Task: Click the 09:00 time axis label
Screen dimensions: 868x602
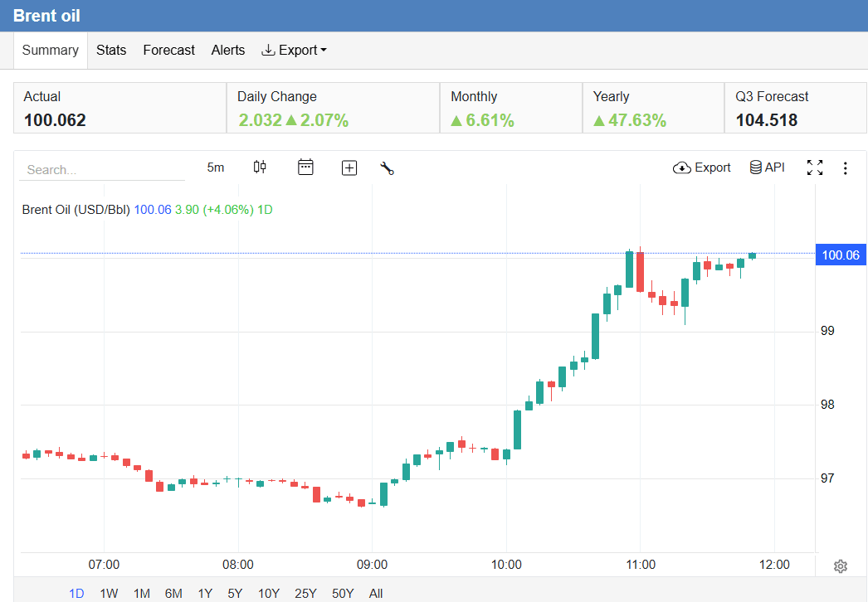Action: [x=372, y=565]
